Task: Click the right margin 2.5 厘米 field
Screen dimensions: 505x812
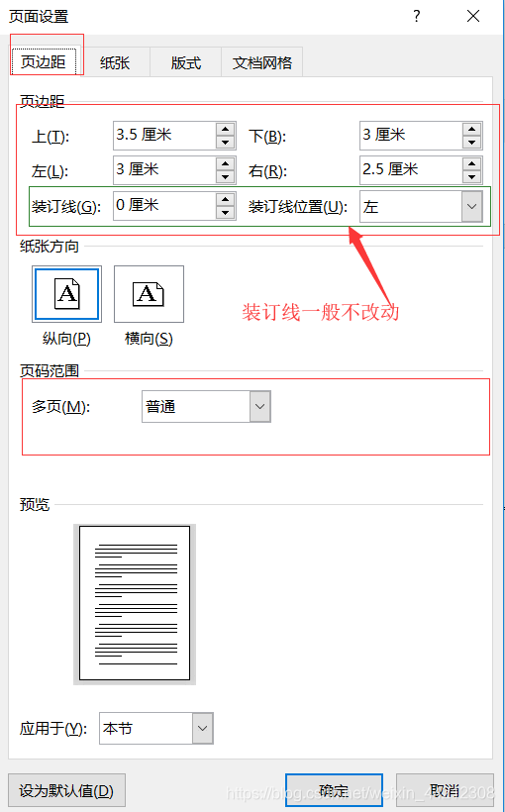Action: click(x=411, y=170)
